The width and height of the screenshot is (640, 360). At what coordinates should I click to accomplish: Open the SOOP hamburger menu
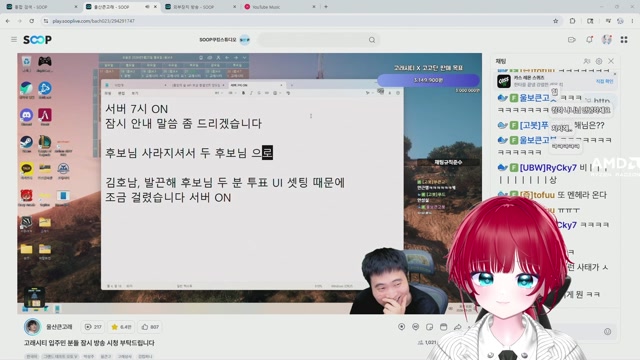tap(14, 40)
